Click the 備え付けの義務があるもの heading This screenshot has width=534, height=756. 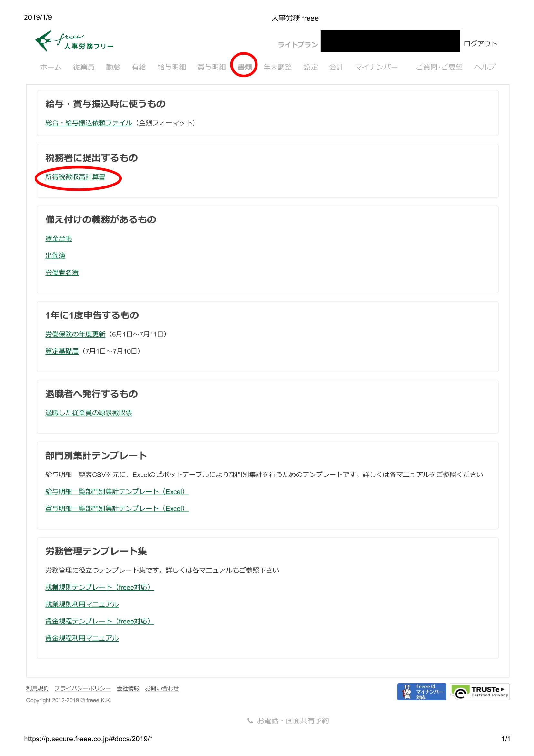click(x=101, y=219)
